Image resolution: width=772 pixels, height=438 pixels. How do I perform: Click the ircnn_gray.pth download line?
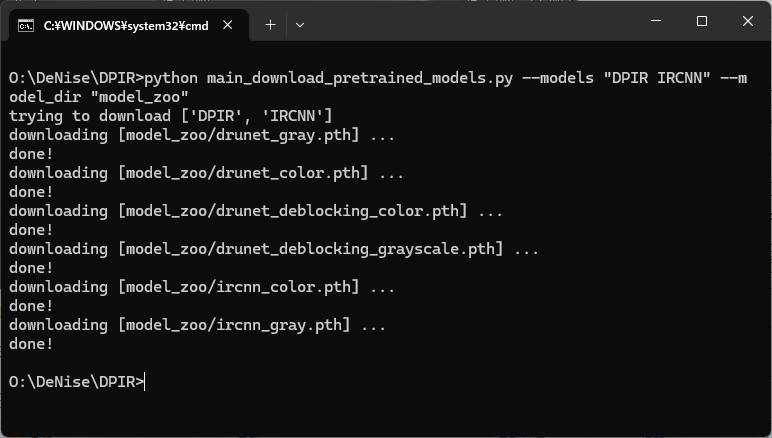[197, 325]
